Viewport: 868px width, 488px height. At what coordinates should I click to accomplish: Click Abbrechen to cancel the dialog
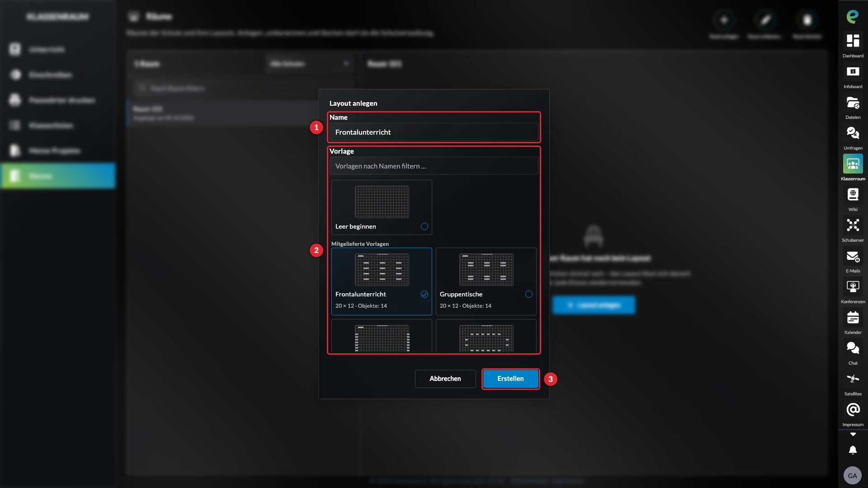click(x=445, y=379)
